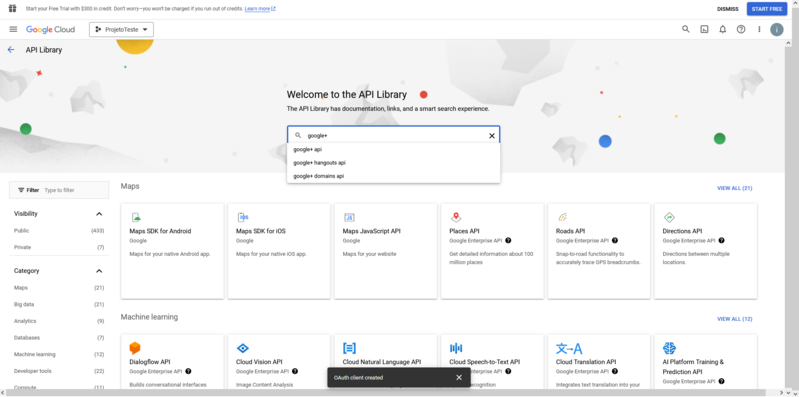This screenshot has height=397, width=799.
Task: Click the Cloud Speech-to-Text API icon
Action: (x=456, y=349)
